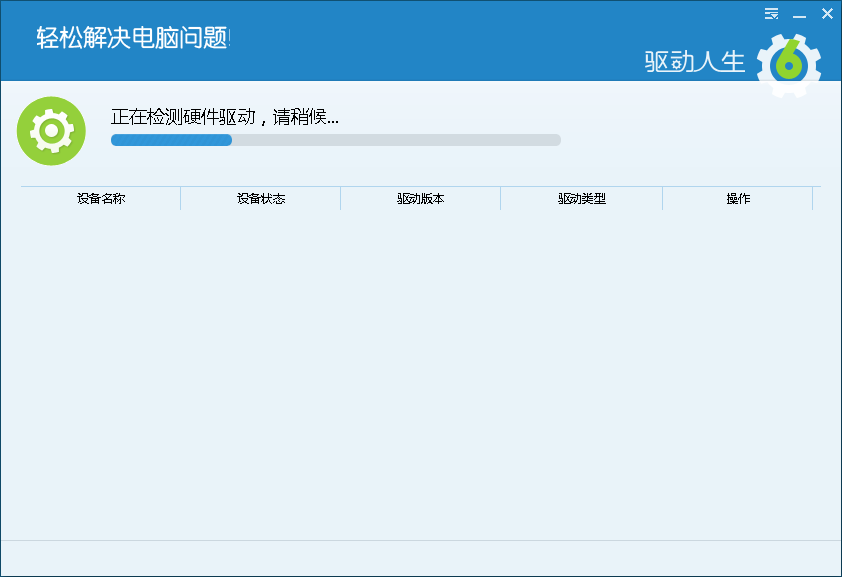The height and width of the screenshot is (577, 842).
Task: Select the 驱动版本 column header
Action: click(x=421, y=199)
